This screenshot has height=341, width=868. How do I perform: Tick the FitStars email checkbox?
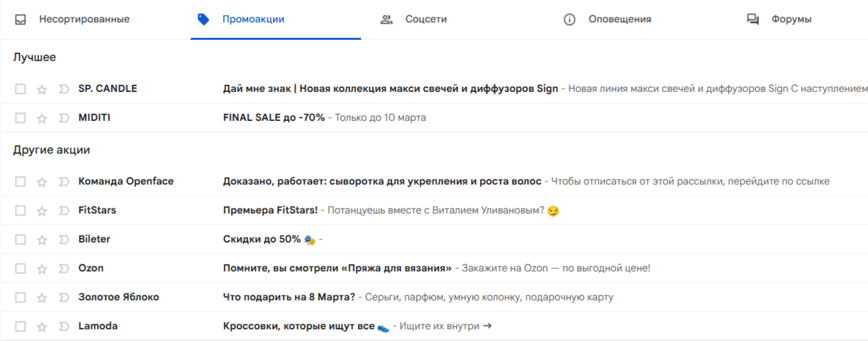(21, 211)
